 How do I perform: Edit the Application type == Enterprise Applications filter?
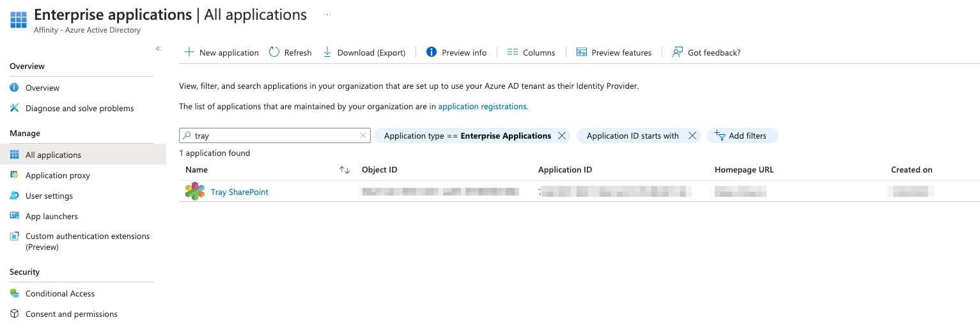467,135
